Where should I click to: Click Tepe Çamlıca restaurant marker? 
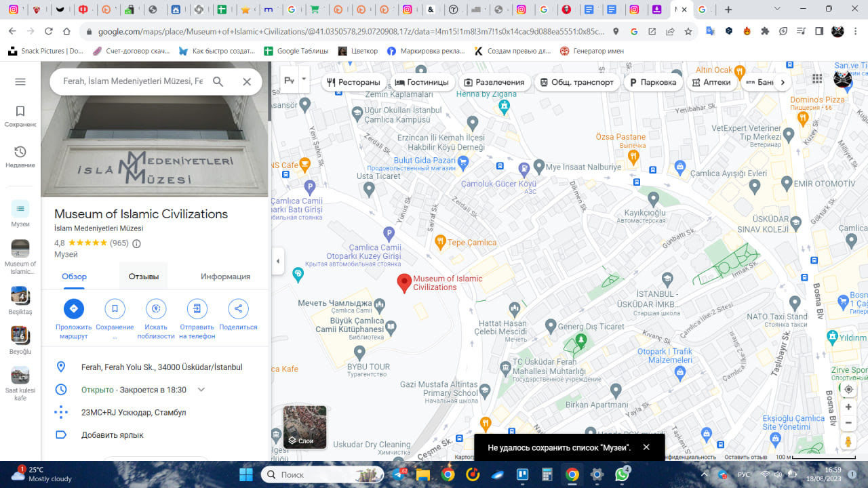pyautogui.click(x=439, y=241)
